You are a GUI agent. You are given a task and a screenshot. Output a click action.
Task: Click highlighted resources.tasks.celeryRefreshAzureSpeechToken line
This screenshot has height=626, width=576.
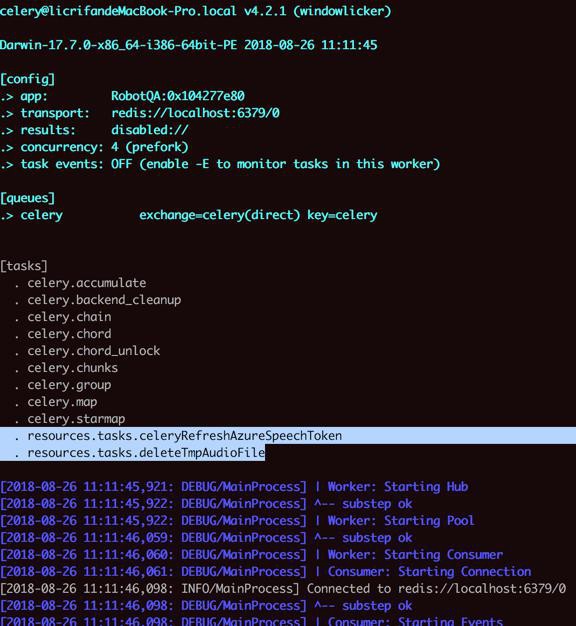pos(288,436)
